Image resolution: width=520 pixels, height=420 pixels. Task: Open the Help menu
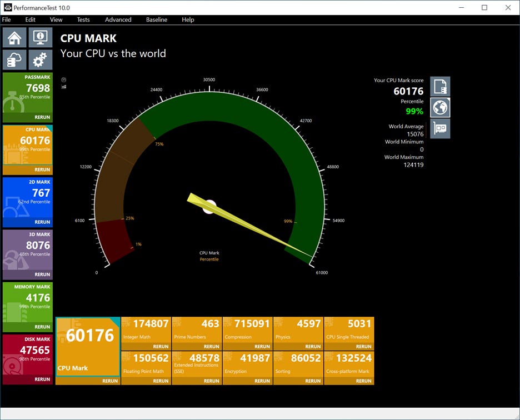[x=188, y=19]
